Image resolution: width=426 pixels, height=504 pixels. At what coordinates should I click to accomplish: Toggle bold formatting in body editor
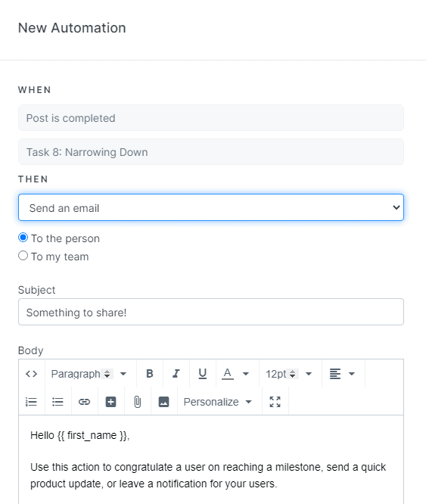point(149,374)
